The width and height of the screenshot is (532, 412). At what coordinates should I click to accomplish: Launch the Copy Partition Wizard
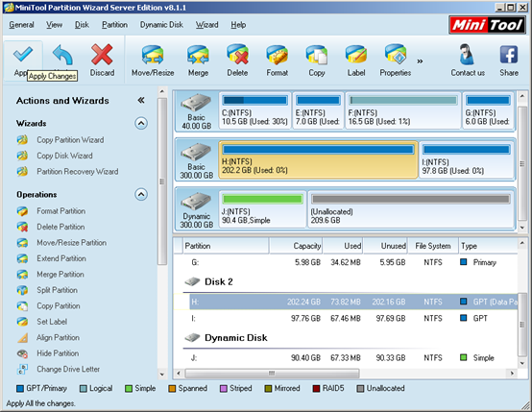click(70, 140)
